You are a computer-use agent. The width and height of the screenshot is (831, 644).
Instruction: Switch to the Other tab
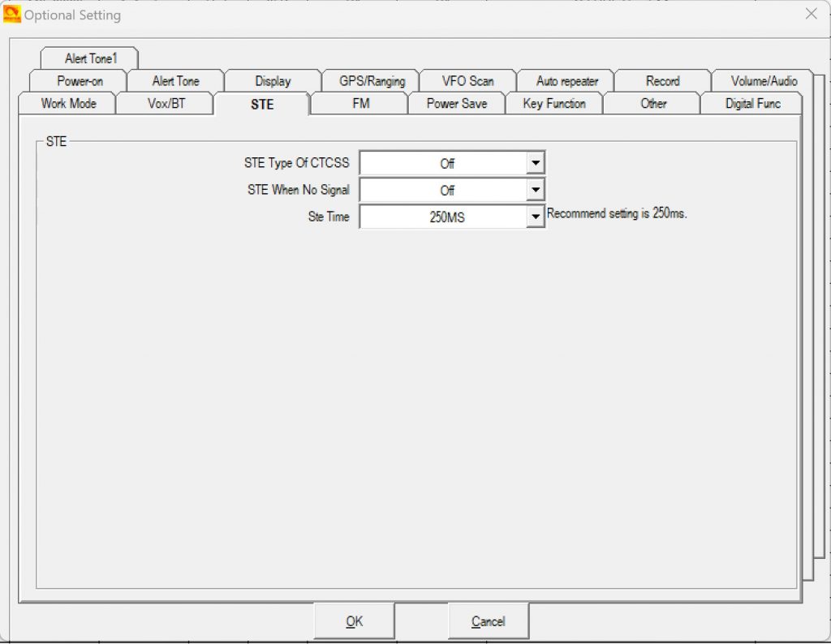click(653, 104)
